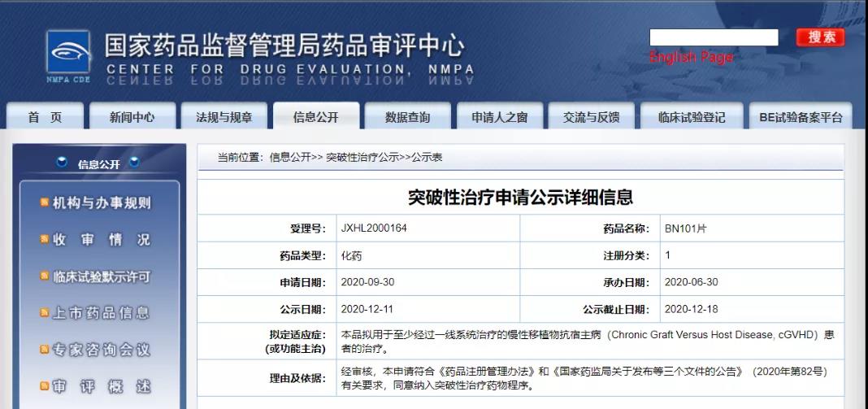Click drug name BN101片

coord(685,228)
